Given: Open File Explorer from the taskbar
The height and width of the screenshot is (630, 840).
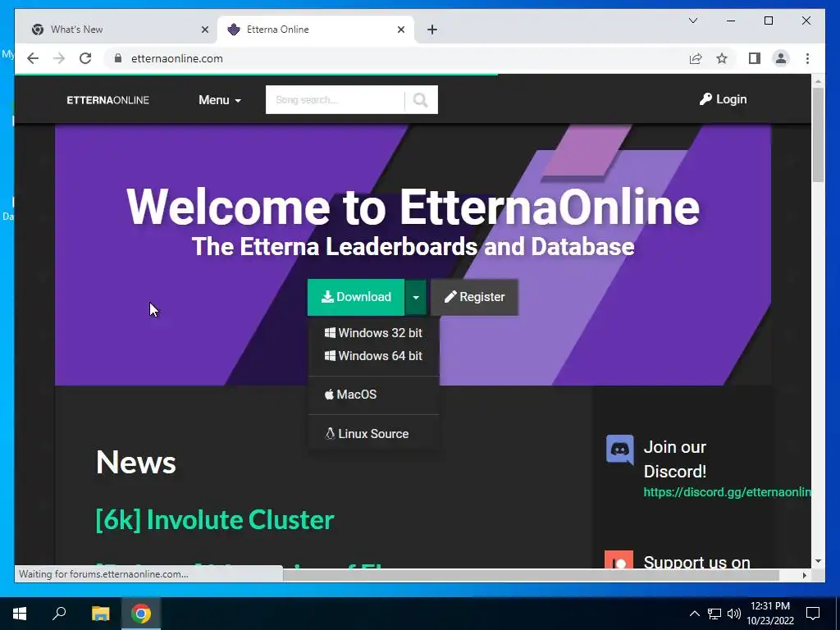Looking at the screenshot, I should tap(100, 614).
